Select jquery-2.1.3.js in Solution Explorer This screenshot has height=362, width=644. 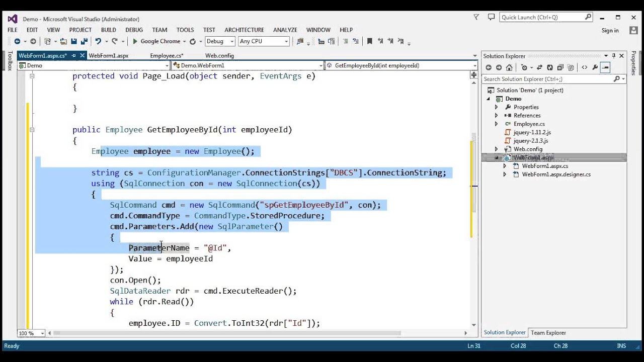pos(530,141)
